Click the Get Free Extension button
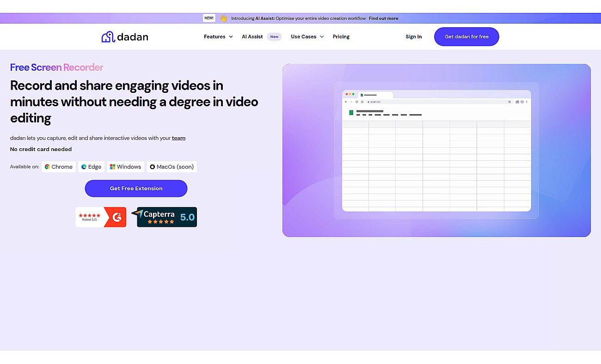 pyautogui.click(x=136, y=188)
